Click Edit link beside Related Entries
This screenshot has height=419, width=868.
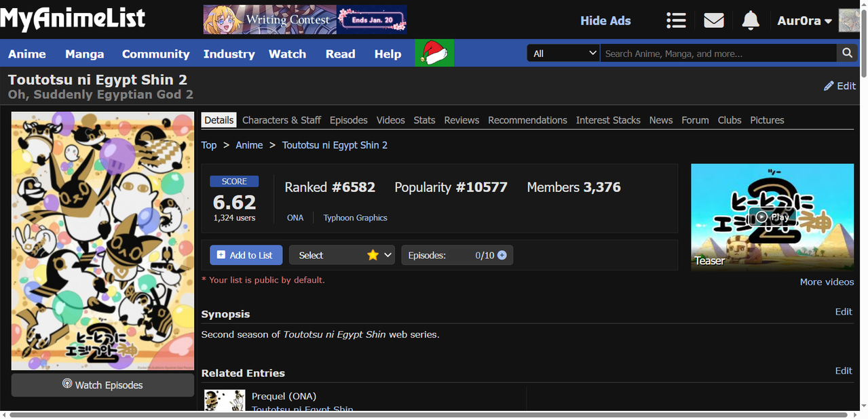844,371
